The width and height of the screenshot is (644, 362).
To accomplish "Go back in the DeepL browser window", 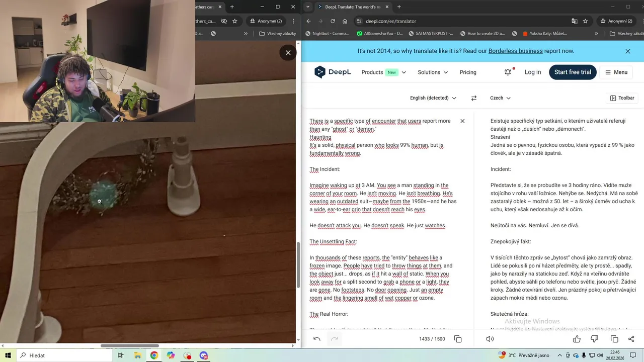I will (x=308, y=21).
